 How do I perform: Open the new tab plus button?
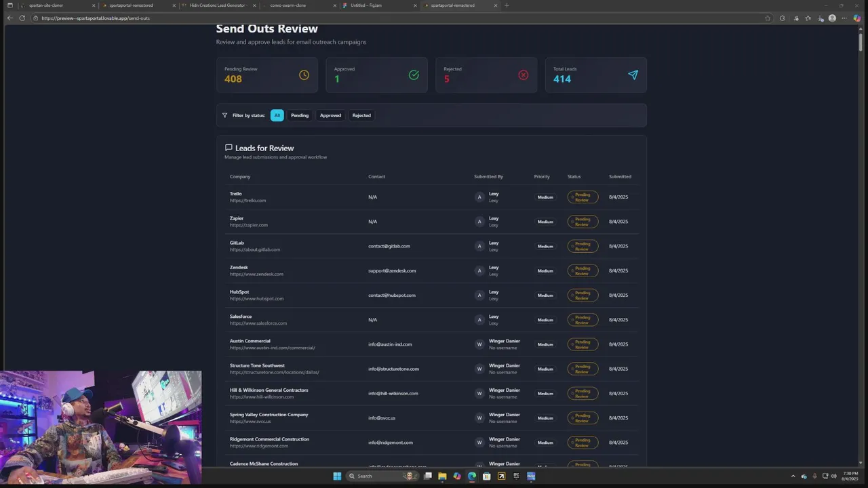[507, 5]
